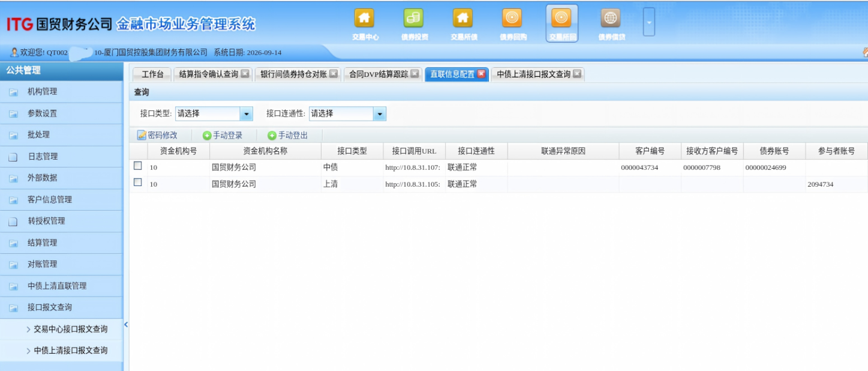Screen dimensions: 868x371
Task: Collapse the left sidebar with the arrow handle
Action: (126, 325)
